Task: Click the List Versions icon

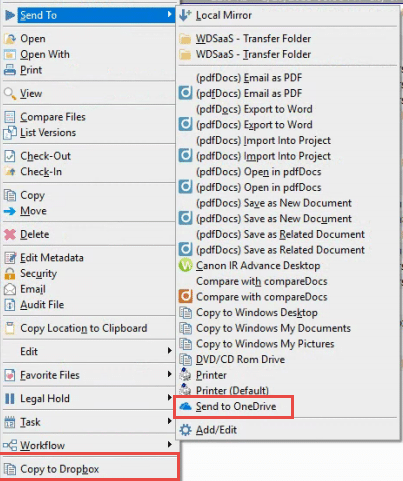Action: [x=10, y=133]
